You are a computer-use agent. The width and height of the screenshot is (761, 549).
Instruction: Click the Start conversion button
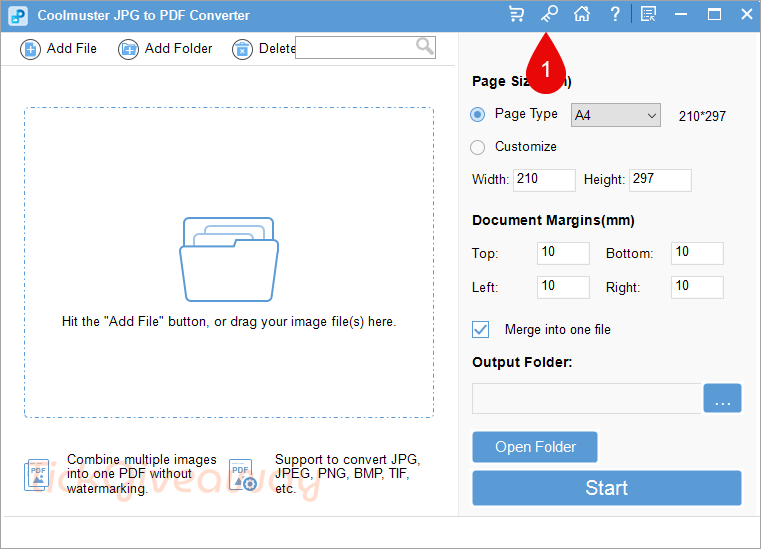[x=607, y=488]
